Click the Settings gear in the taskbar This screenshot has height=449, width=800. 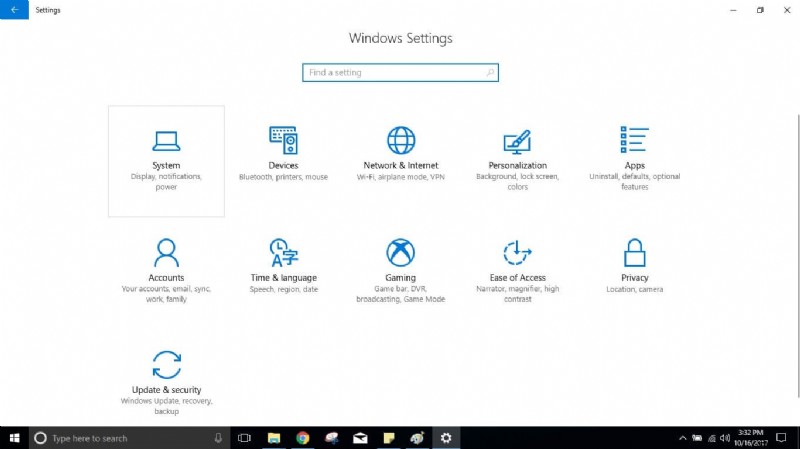click(x=446, y=438)
